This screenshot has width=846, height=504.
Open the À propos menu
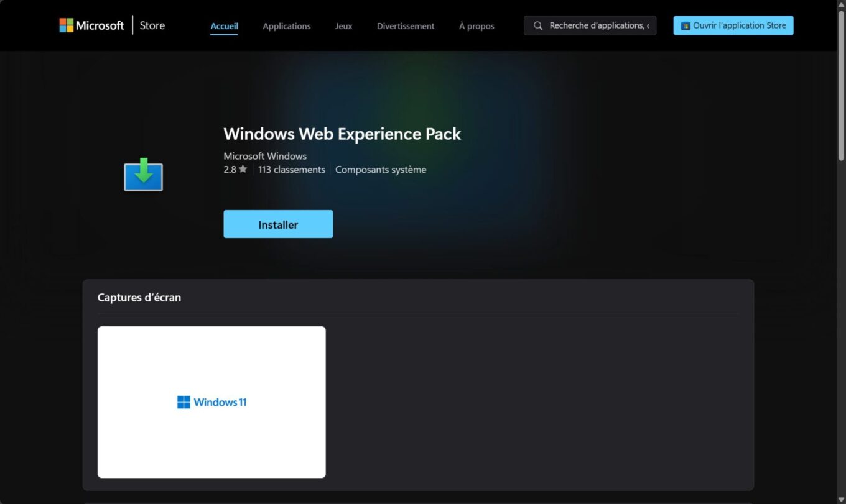pos(476,26)
